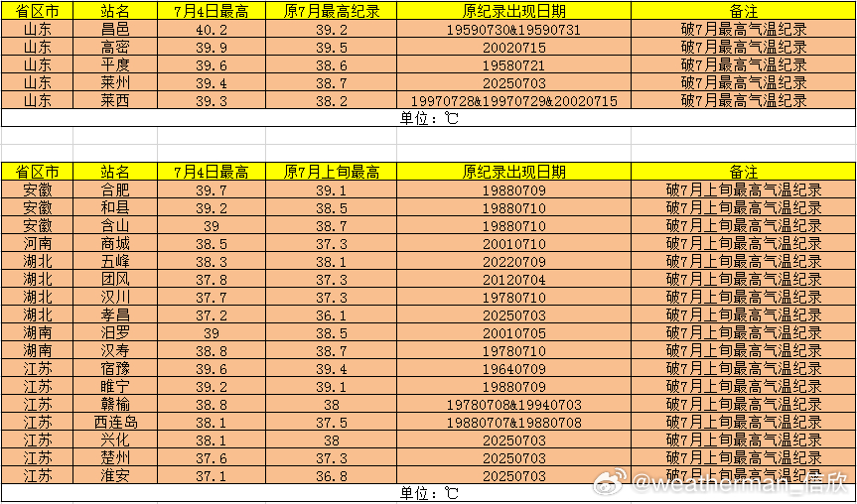Click the 兴化 station cell
This screenshot has height=504, width=857.
tap(115, 440)
